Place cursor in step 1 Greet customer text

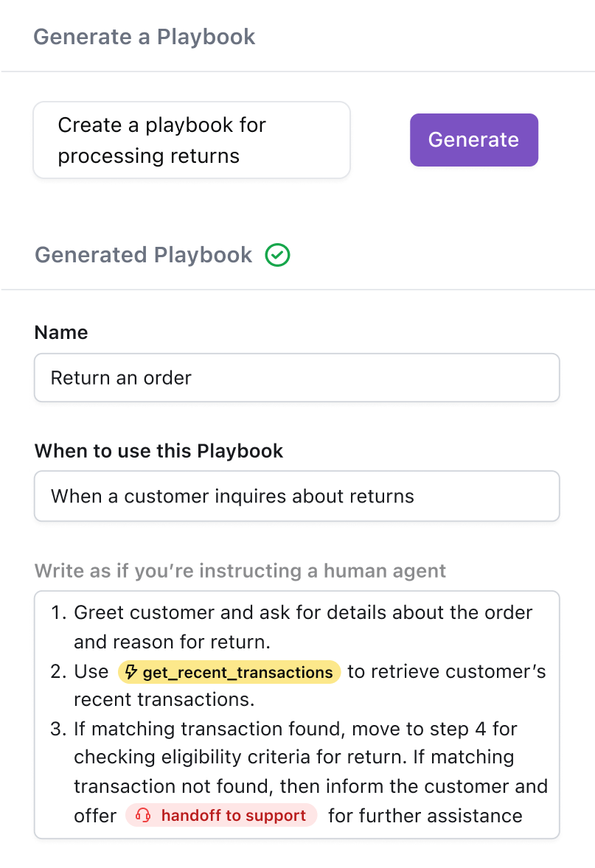(x=302, y=612)
